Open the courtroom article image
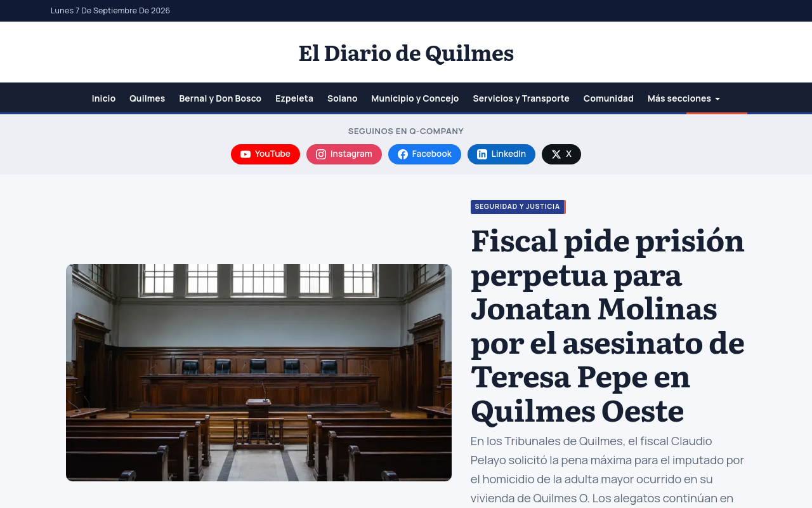Screen dimensions: 812x508 click(259, 373)
